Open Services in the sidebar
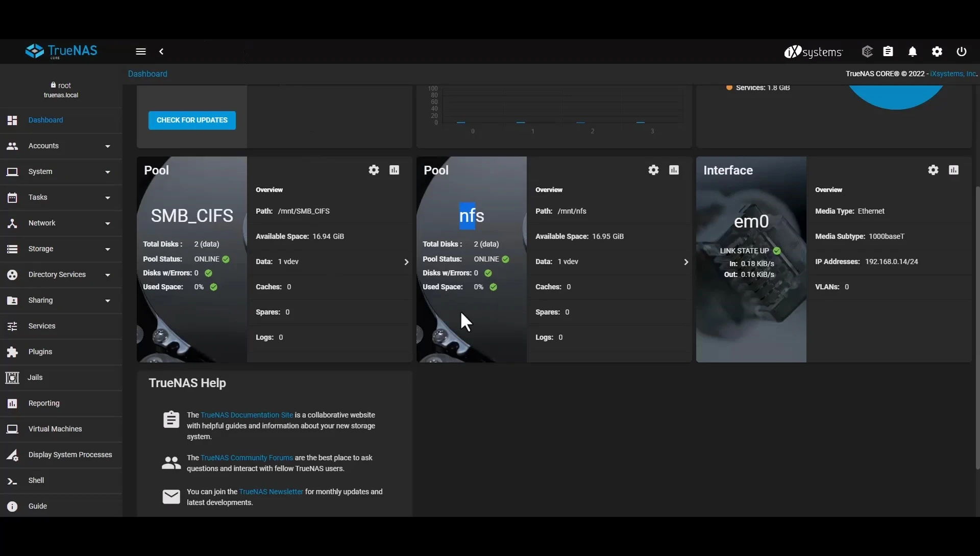The width and height of the screenshot is (980, 556). pyautogui.click(x=61, y=326)
